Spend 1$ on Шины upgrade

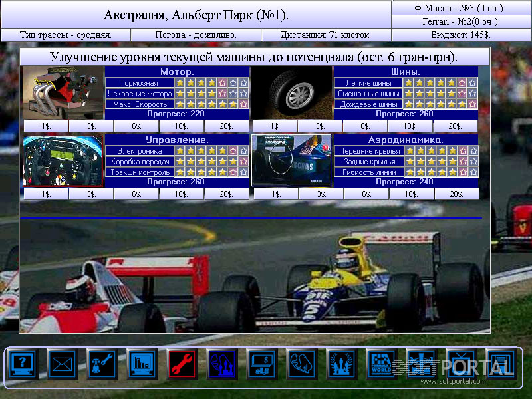coord(275,126)
